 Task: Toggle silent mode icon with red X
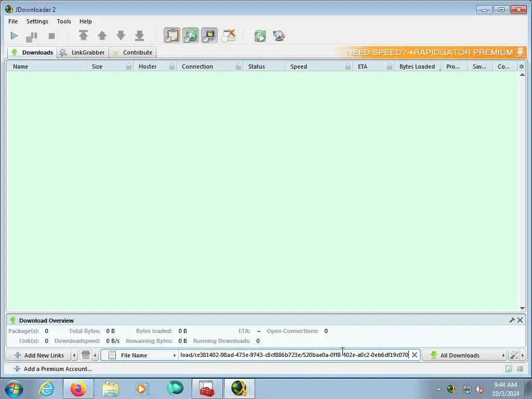pos(229,35)
